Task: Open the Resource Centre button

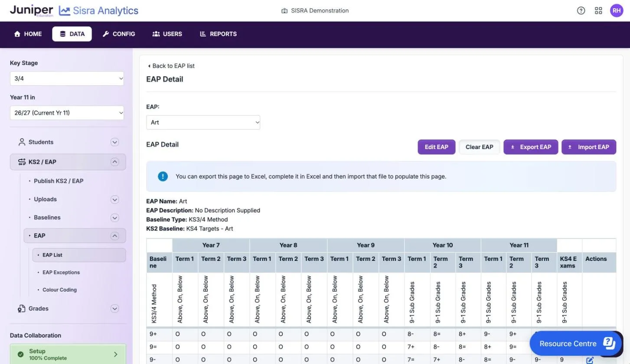Action: 576,343
